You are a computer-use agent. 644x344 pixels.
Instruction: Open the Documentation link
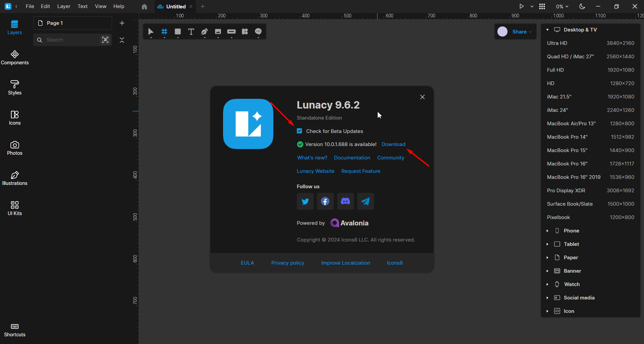352,158
